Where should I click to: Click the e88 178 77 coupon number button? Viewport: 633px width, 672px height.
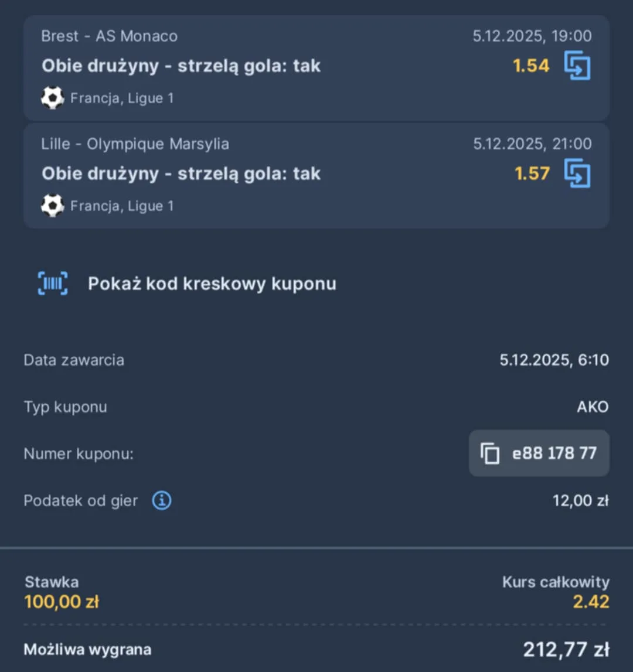coord(539,453)
